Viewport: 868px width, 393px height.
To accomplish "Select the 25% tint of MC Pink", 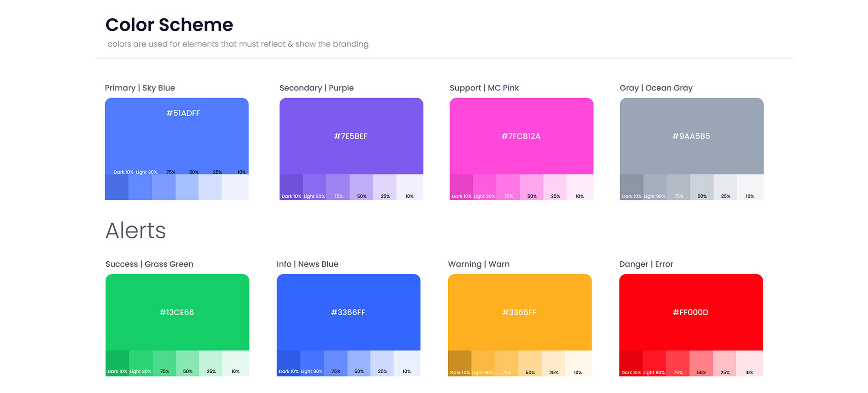I will (x=555, y=187).
